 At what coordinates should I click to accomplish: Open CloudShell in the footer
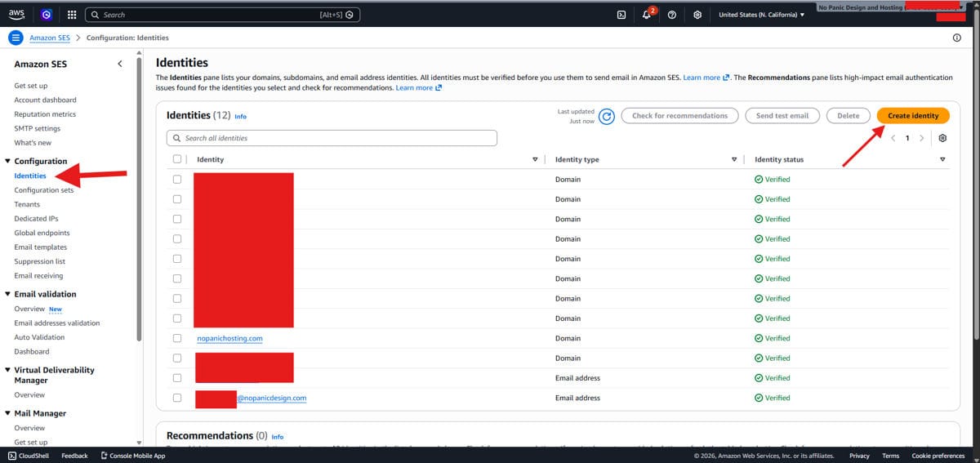click(29, 456)
